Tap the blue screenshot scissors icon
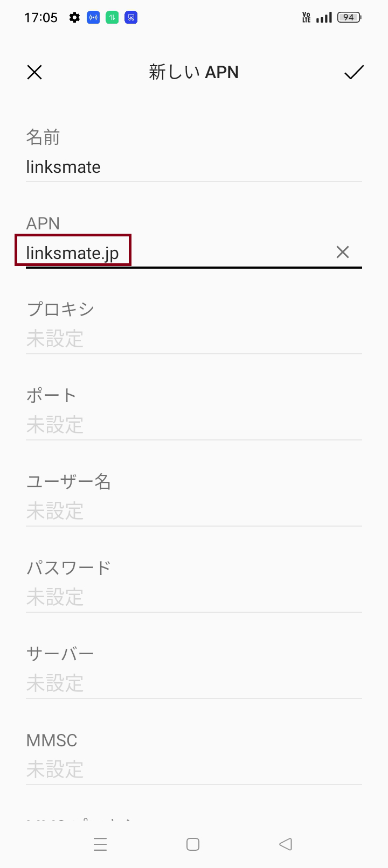The width and height of the screenshot is (388, 868). tap(130, 17)
